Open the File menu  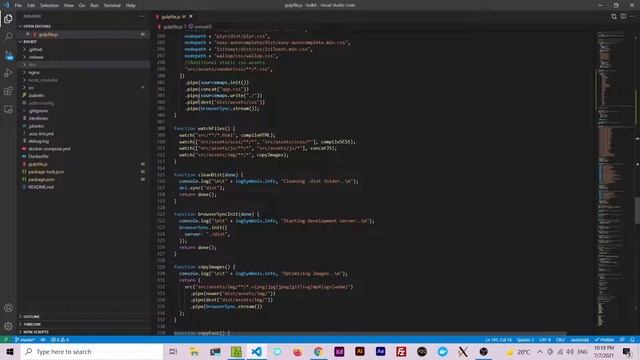(x=18, y=5)
